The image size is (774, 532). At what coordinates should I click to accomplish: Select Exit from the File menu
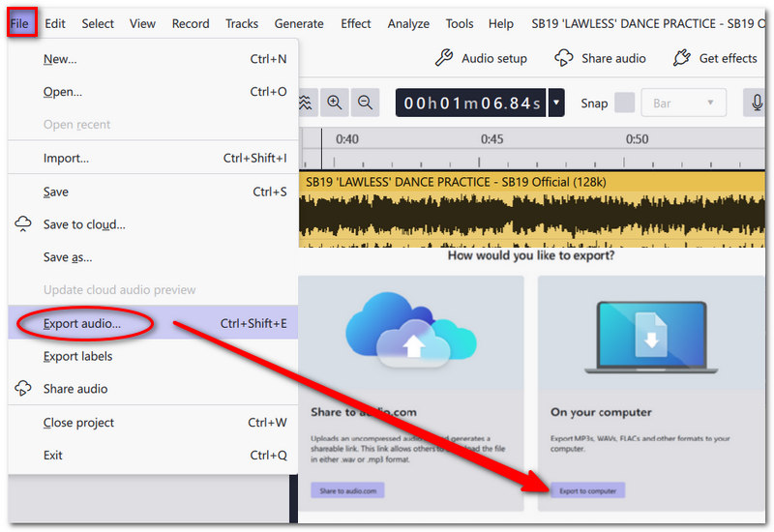(x=153, y=455)
